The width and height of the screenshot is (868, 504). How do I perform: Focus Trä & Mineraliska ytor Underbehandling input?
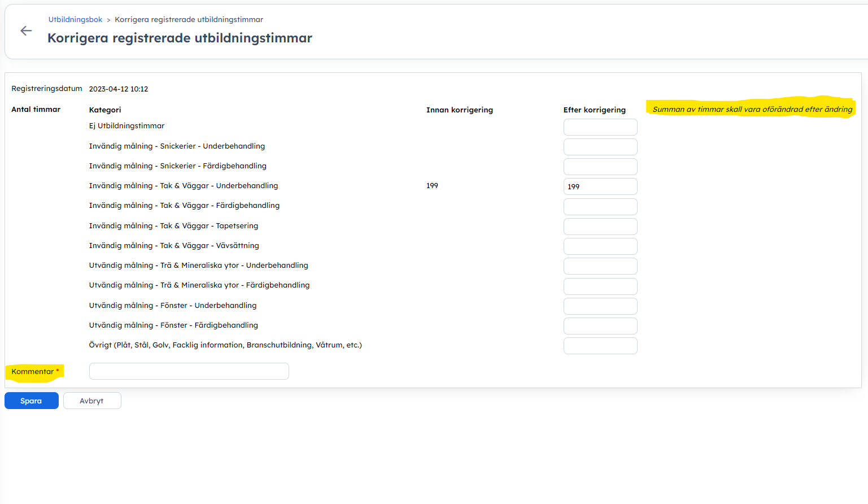tap(600, 266)
